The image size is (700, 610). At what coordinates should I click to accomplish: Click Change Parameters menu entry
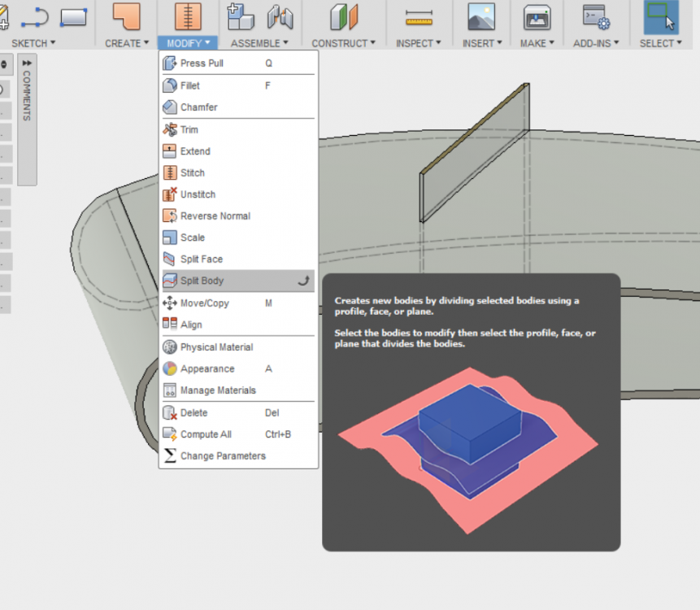point(223,456)
